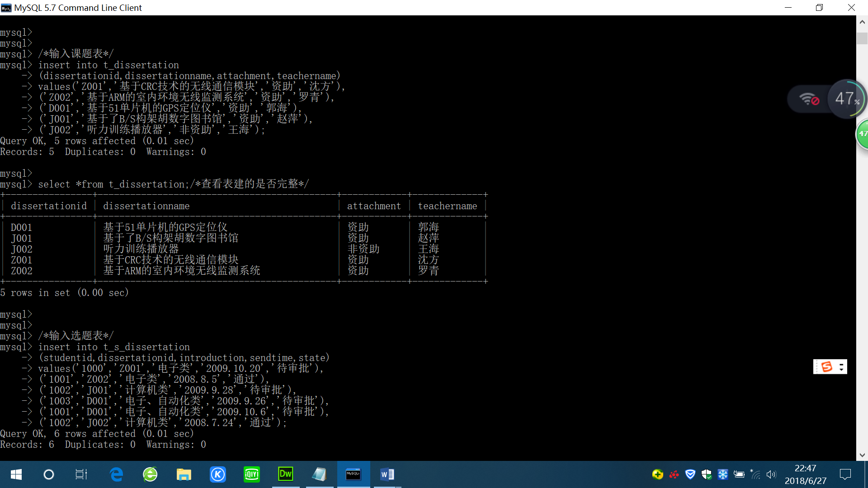Click cell '基于51单片机的GPS定位仪'
Image resolution: width=868 pixels, height=488 pixels.
pos(165,227)
